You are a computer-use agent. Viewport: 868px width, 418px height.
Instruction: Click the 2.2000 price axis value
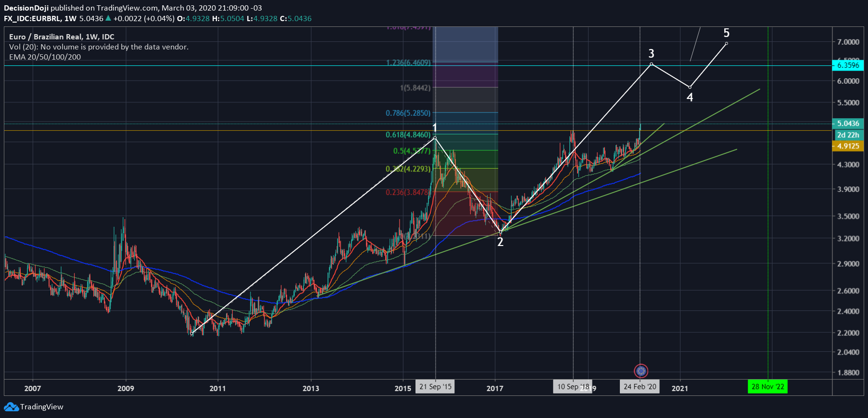(x=848, y=332)
